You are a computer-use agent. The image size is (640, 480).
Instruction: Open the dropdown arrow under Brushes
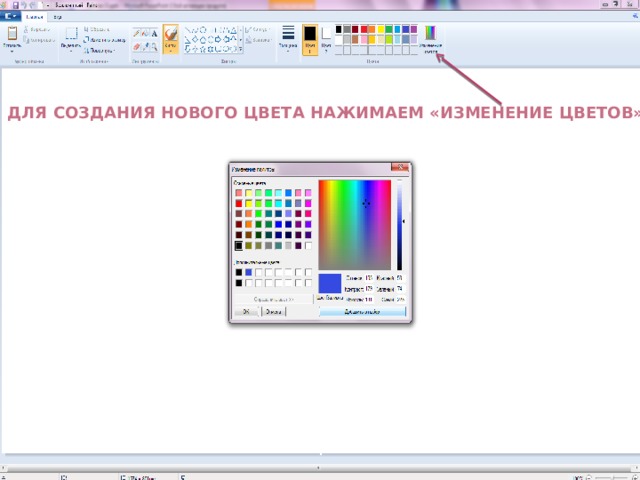coord(171,51)
